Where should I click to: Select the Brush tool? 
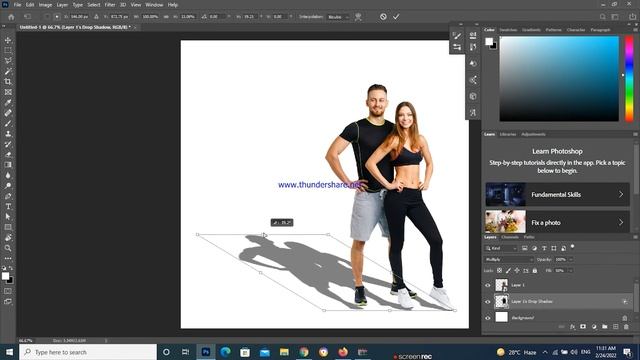tap(8, 123)
